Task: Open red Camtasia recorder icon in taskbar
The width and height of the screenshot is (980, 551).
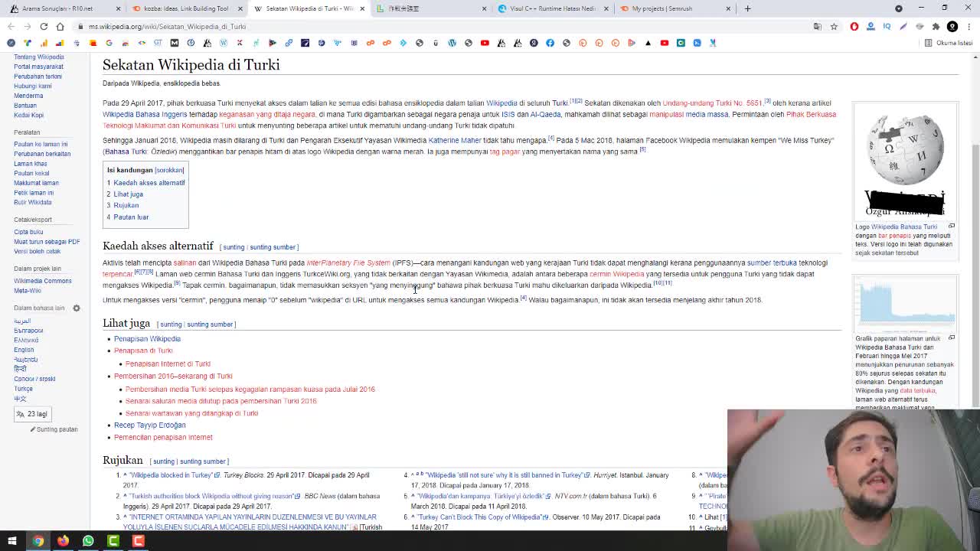Action: pyautogui.click(x=139, y=541)
